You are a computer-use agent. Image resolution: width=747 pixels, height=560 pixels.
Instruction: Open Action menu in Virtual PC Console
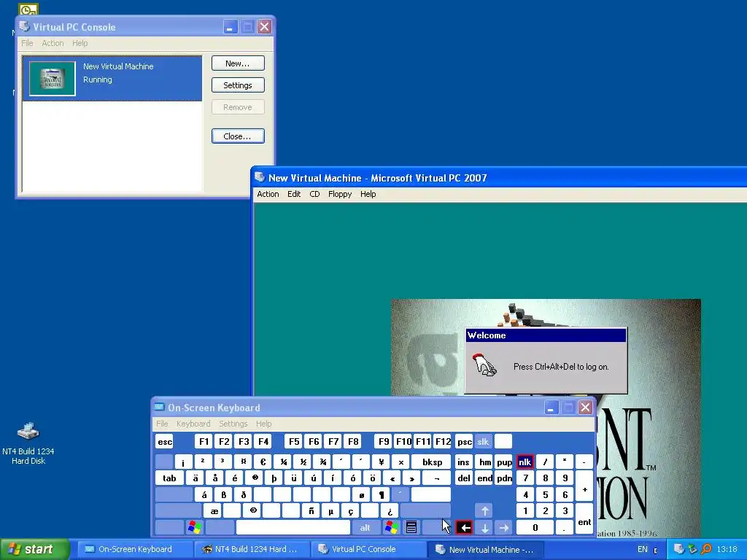(53, 43)
